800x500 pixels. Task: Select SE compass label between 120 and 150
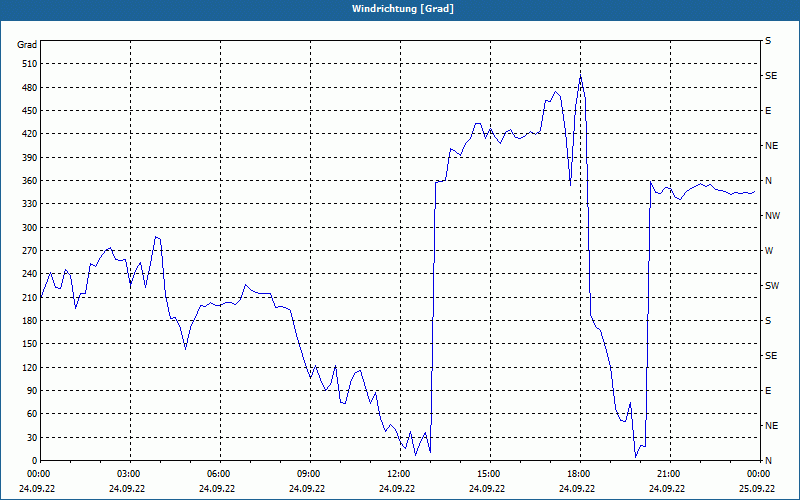(771, 356)
